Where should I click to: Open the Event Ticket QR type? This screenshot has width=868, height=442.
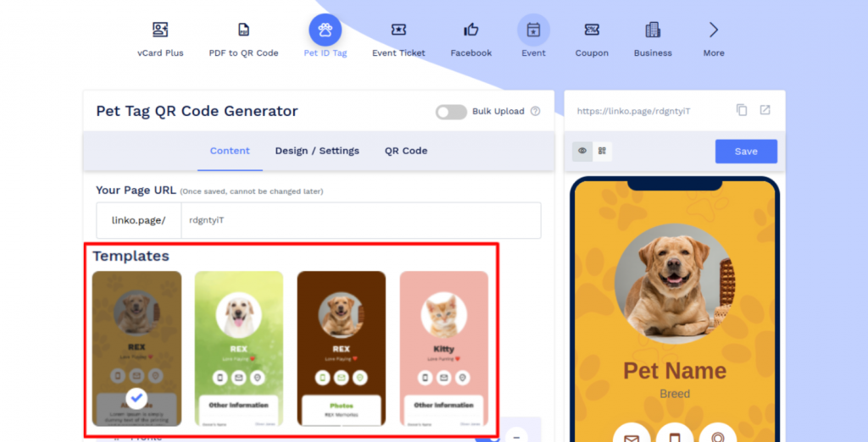click(x=398, y=30)
